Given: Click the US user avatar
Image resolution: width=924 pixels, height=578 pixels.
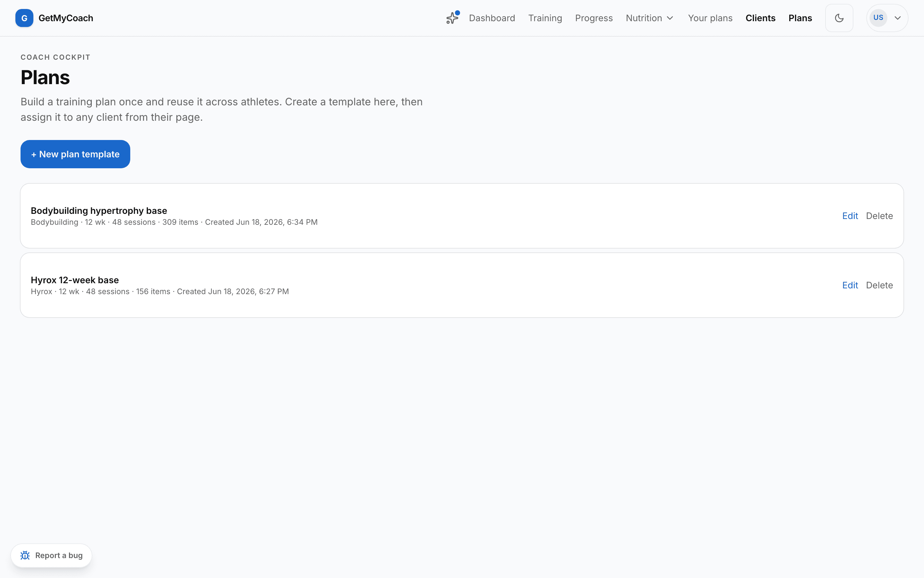Looking at the screenshot, I should point(878,18).
